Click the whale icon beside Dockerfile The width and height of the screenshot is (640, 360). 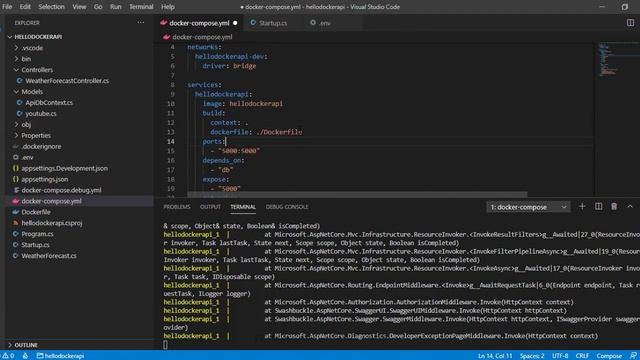click(16, 212)
